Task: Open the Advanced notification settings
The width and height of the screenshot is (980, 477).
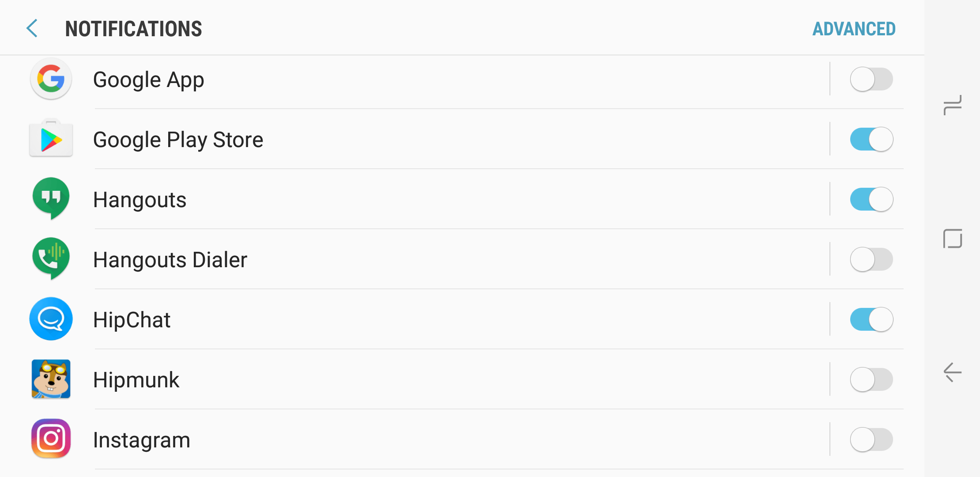Action: [854, 29]
